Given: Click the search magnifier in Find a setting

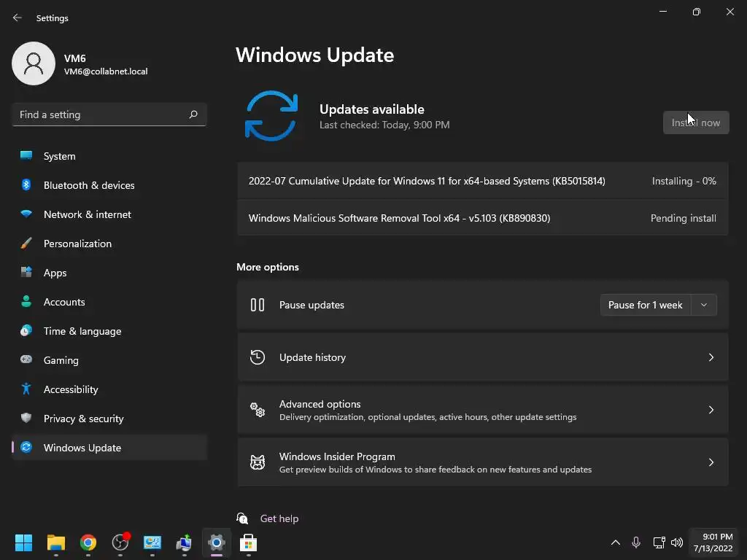Looking at the screenshot, I should point(193,114).
